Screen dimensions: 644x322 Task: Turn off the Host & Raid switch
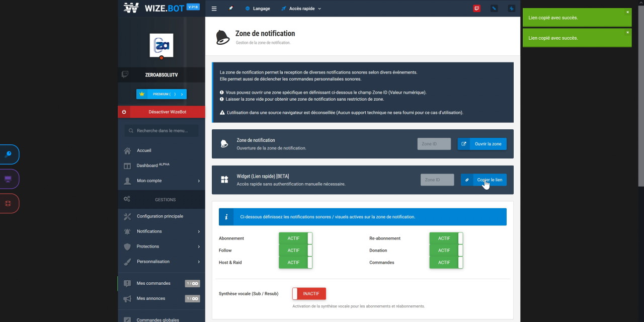pyautogui.click(x=295, y=263)
